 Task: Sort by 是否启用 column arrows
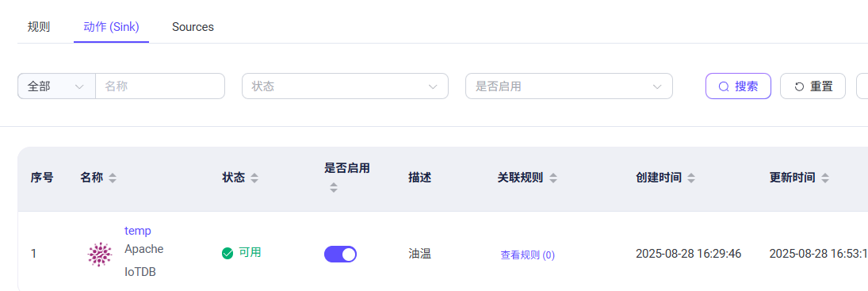click(333, 188)
